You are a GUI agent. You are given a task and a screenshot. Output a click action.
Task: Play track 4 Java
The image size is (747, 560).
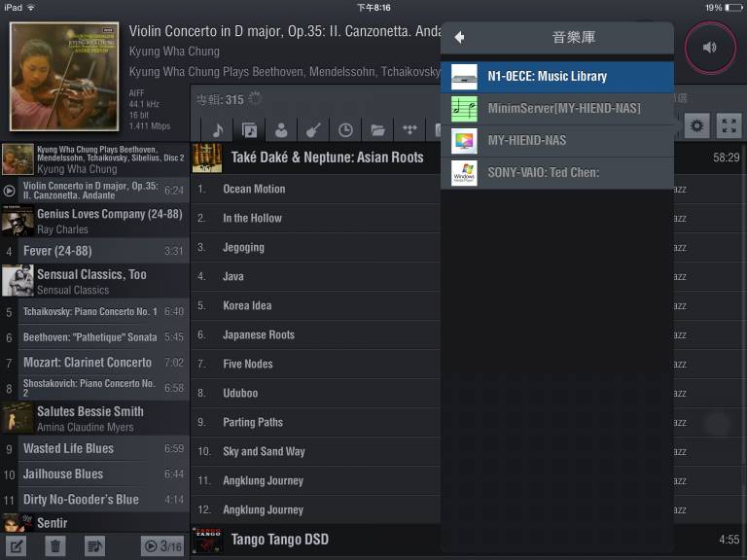click(x=315, y=277)
